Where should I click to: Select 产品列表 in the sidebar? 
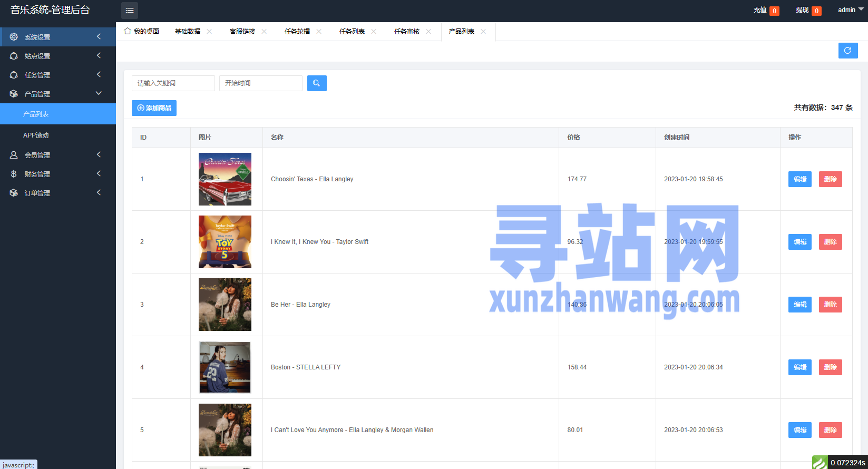pyautogui.click(x=58, y=114)
